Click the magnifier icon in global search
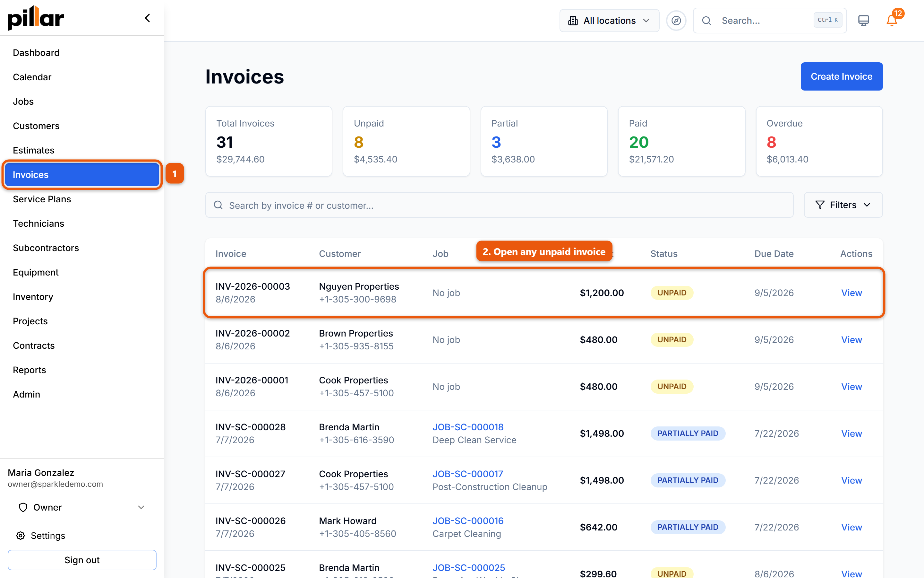The width and height of the screenshot is (924, 578). pos(706,21)
